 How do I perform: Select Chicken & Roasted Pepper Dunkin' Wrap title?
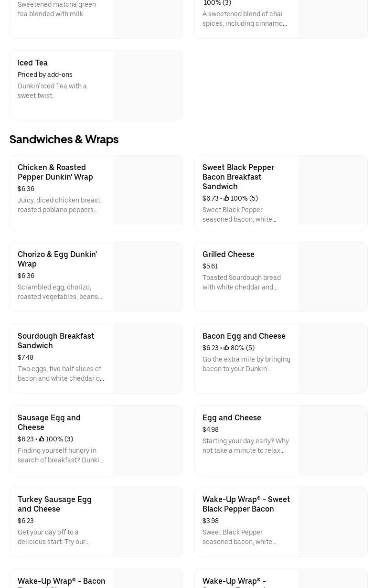click(x=55, y=172)
